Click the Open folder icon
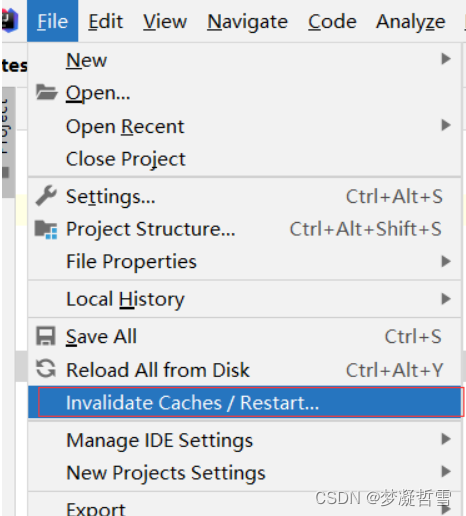The width and height of the screenshot is (466, 516). pyautogui.click(x=46, y=92)
